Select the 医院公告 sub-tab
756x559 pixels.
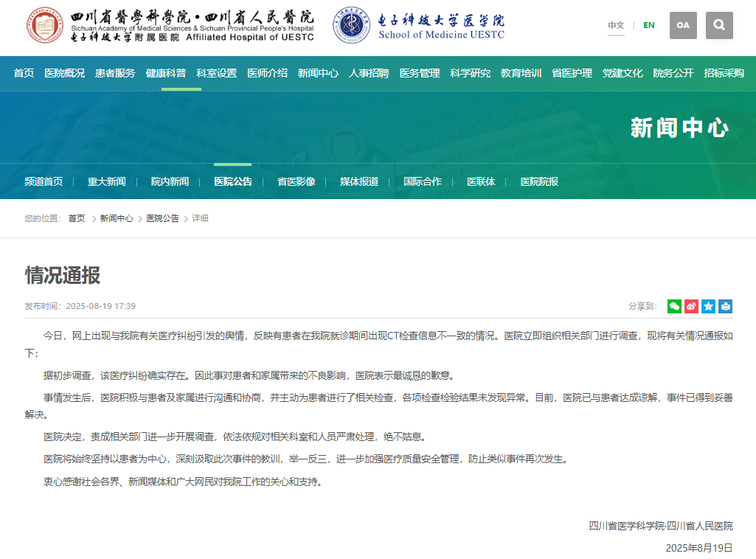233,181
